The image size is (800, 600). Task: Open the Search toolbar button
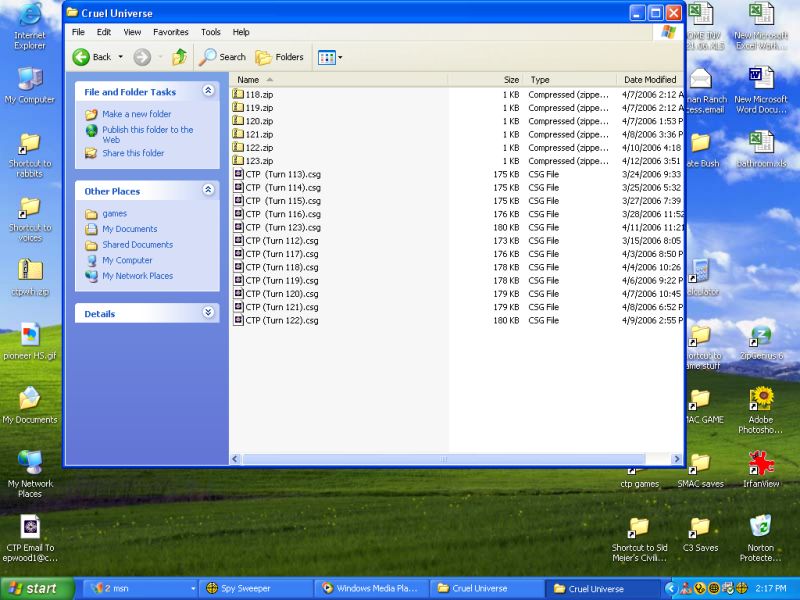pos(222,57)
